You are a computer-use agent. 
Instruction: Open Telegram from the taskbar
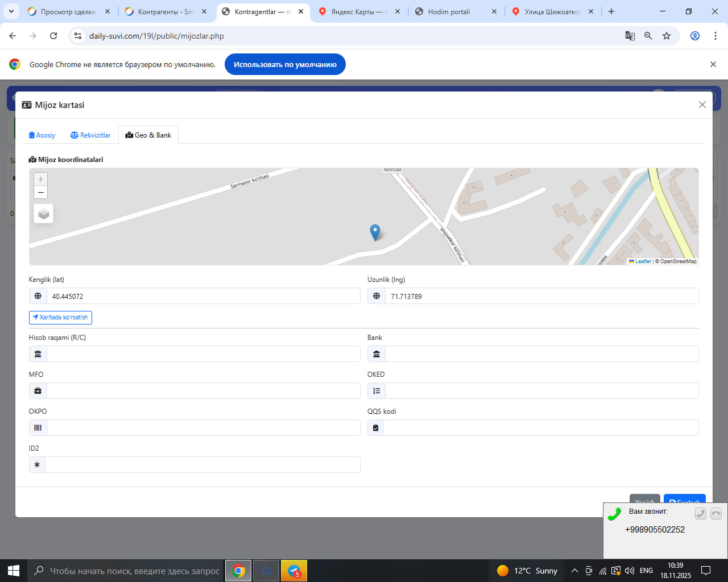[x=294, y=571]
